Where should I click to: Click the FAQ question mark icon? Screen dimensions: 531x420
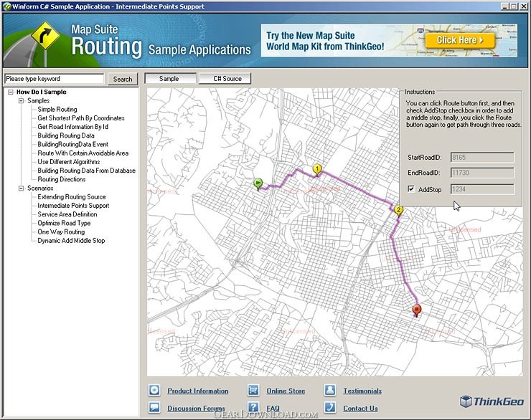coord(253,407)
